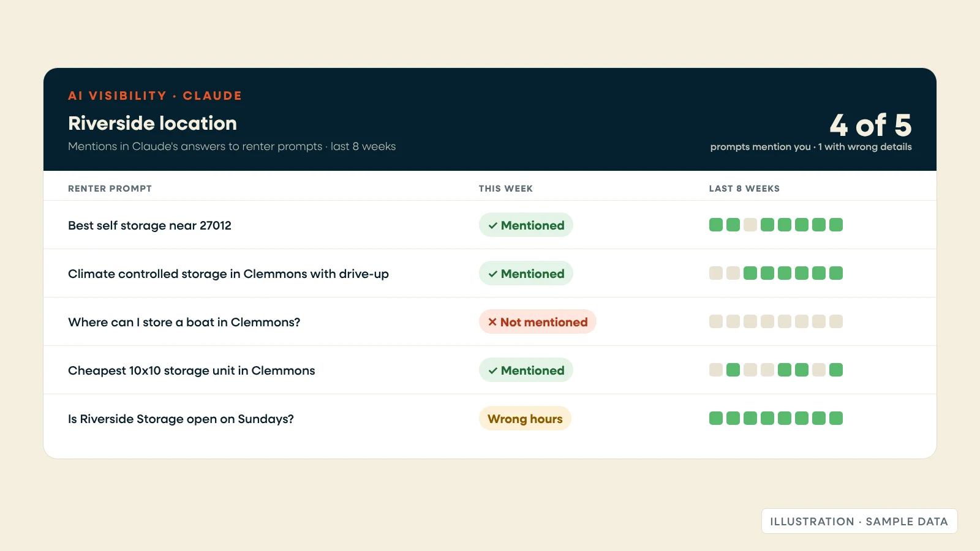Image resolution: width=980 pixels, height=551 pixels.
Task: Click the first-week green square in Sundays row
Action: [x=716, y=418]
